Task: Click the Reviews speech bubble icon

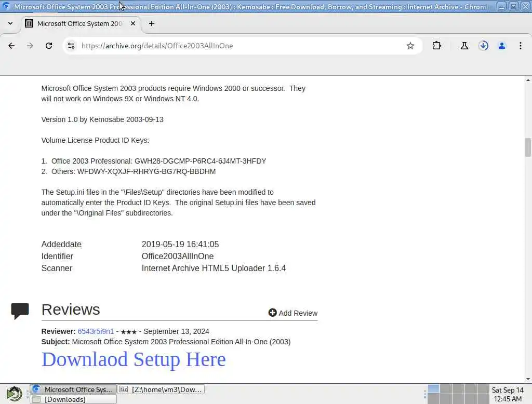Action: [20, 311]
